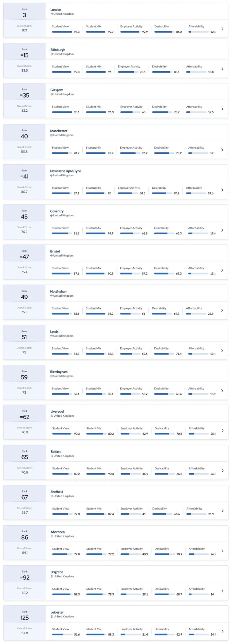Expand Glasgow entry chevron
231x644 pixels.
222,109
